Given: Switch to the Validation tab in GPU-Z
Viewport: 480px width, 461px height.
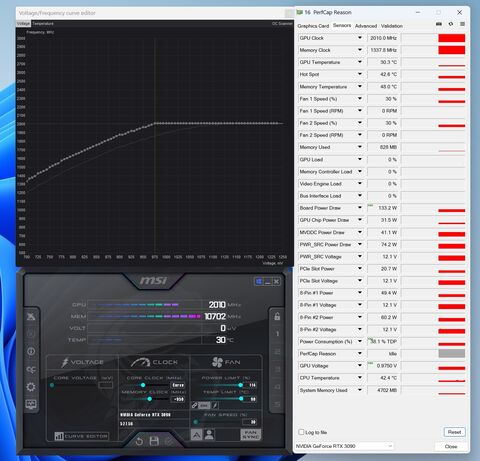Looking at the screenshot, I should 391,26.
